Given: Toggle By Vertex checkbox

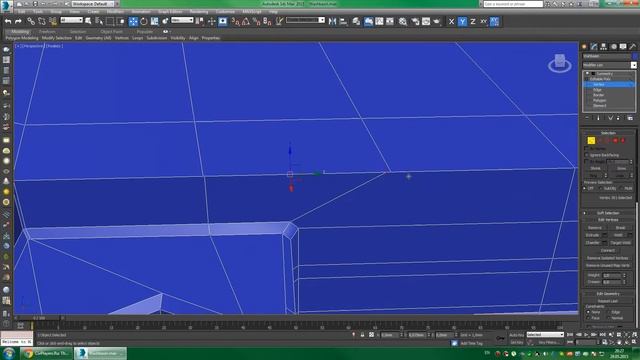Looking at the screenshot, I should click(587, 149).
